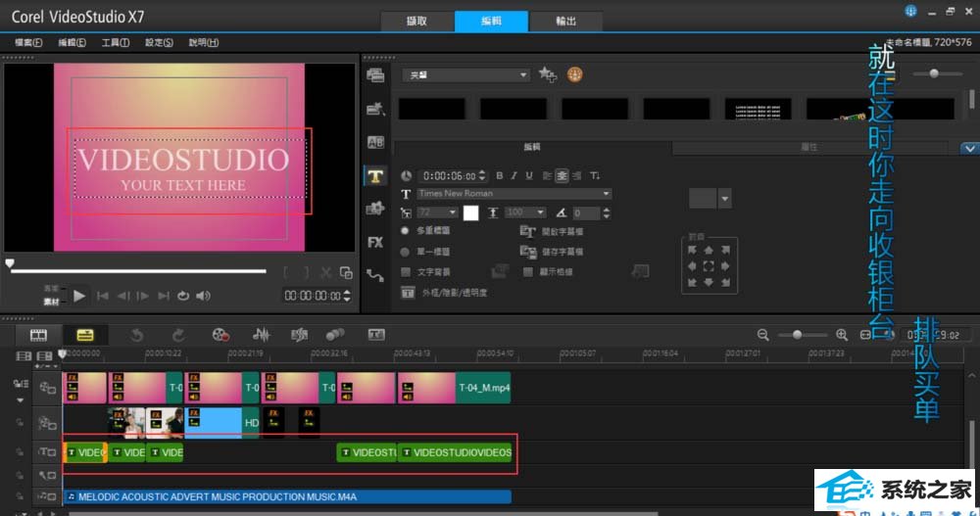Open the Times New Roman font dropdown
Screen dimensions: 980x516
coord(514,194)
